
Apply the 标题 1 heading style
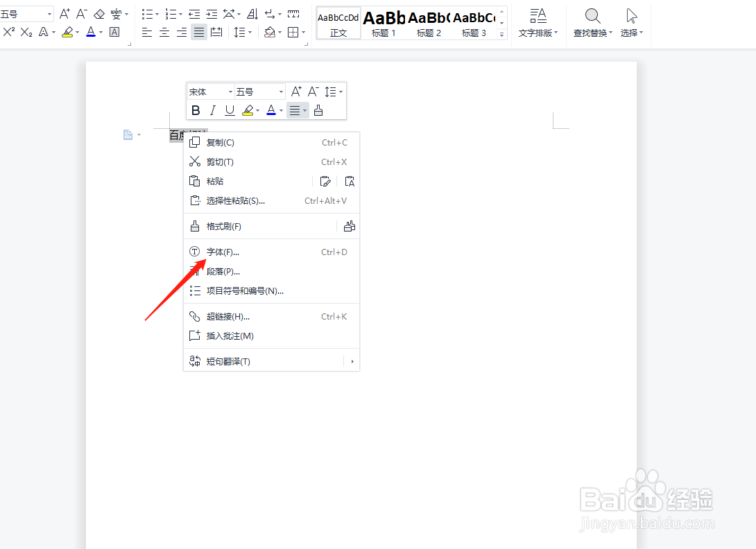384,24
